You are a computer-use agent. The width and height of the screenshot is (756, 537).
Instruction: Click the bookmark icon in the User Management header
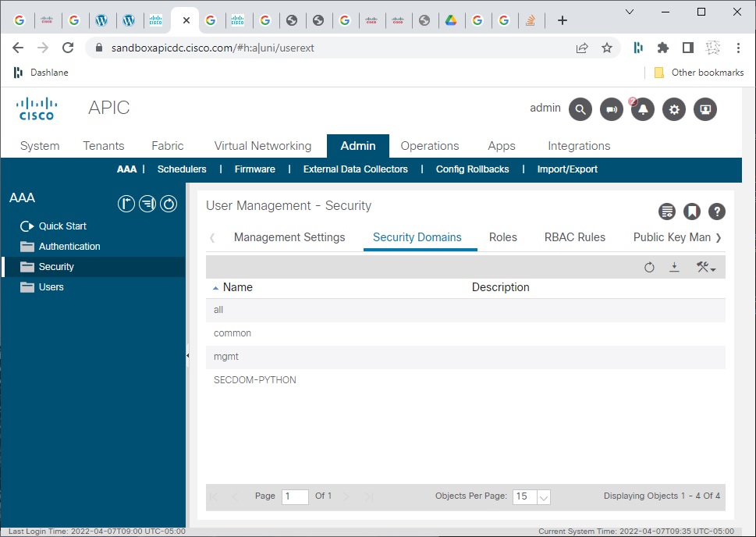click(x=692, y=212)
